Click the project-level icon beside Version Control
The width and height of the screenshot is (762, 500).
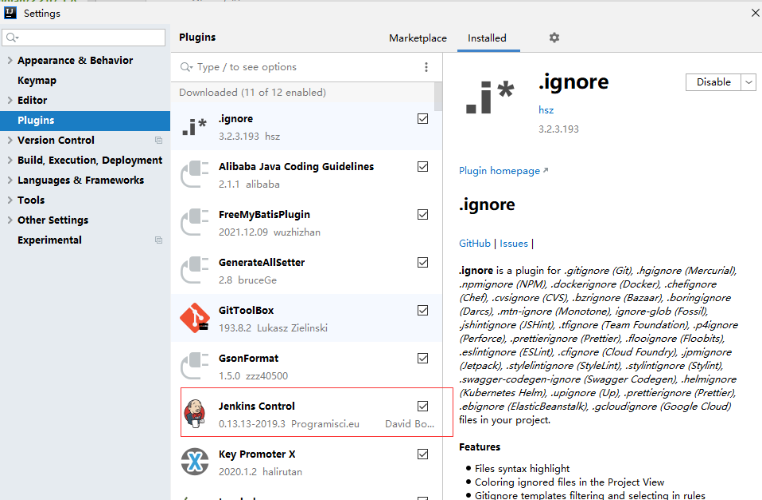(x=158, y=140)
